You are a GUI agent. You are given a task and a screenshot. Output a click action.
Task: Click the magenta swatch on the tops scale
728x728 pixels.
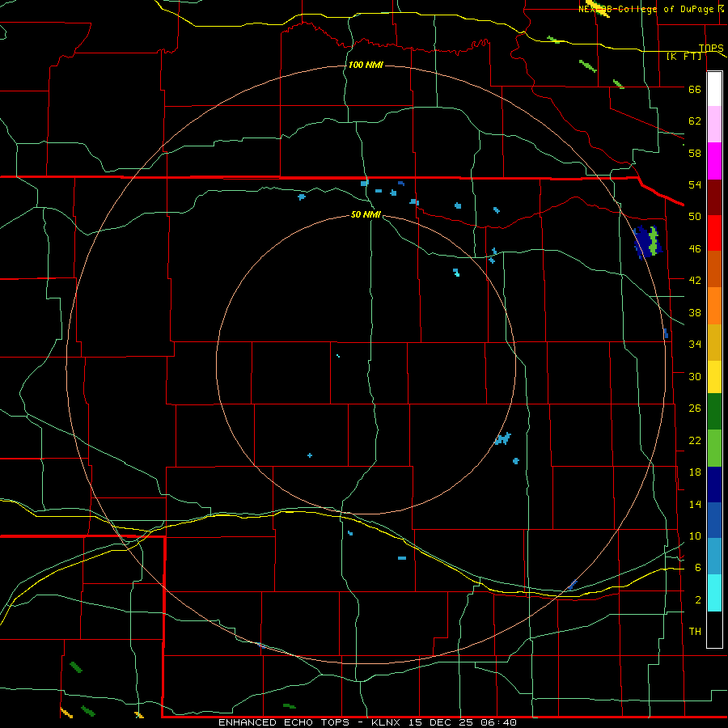714,161
